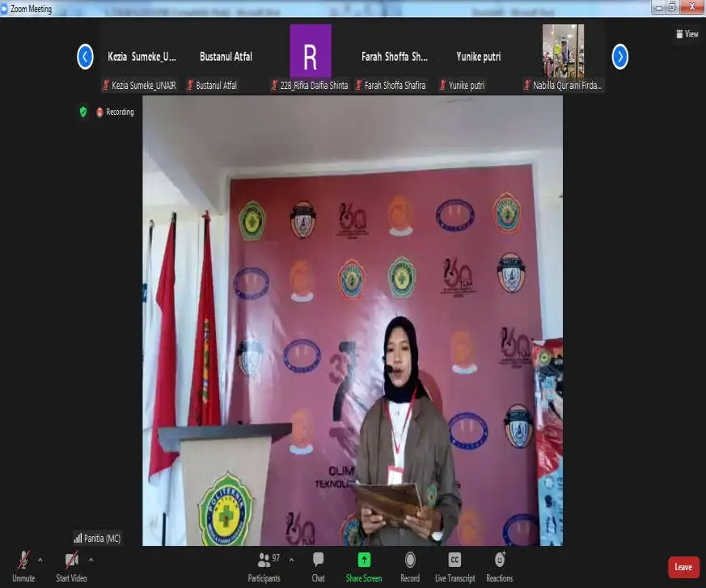Go to previous participants with left arrow
706x588 pixels.
85,57
